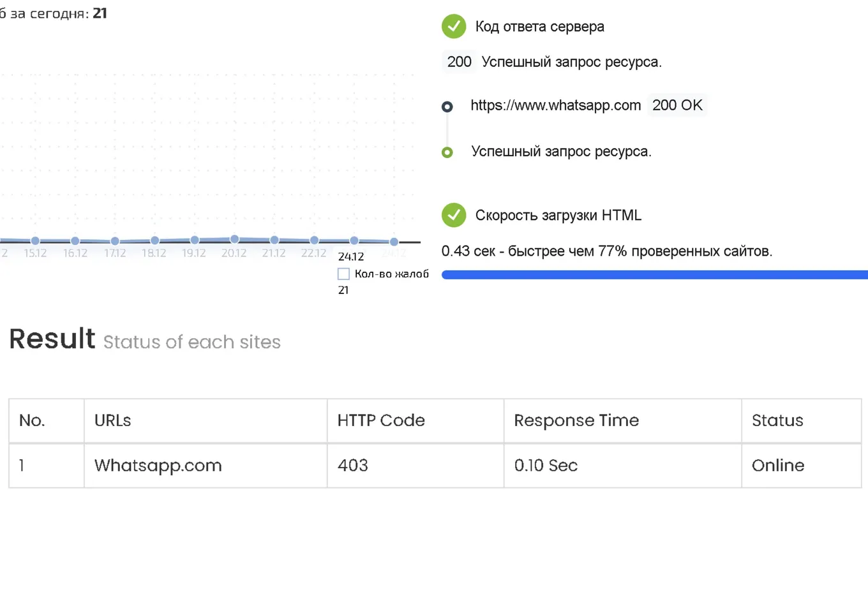Click the 0.43 сек load speed text
Viewport: 868px width, 597px height.
tap(607, 251)
